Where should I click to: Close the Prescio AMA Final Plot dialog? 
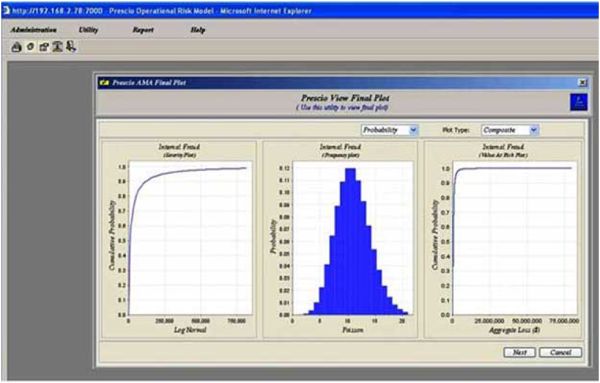tap(582, 82)
